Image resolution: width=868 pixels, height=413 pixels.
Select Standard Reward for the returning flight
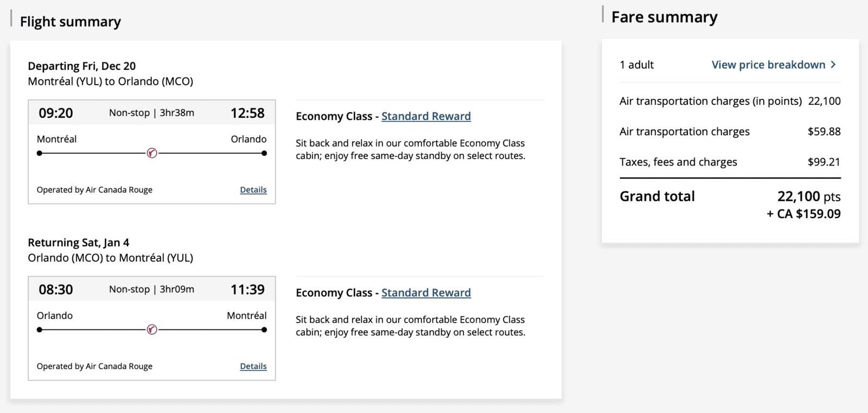(426, 292)
